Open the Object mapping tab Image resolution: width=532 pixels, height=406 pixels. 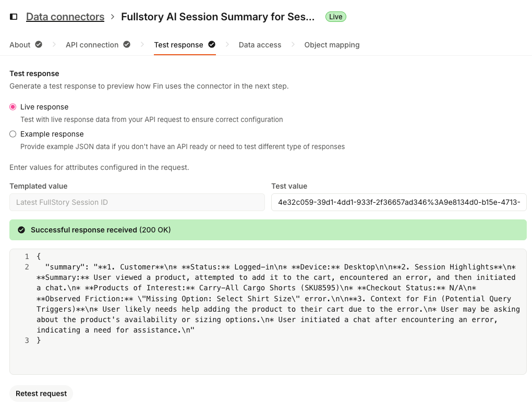click(x=332, y=45)
